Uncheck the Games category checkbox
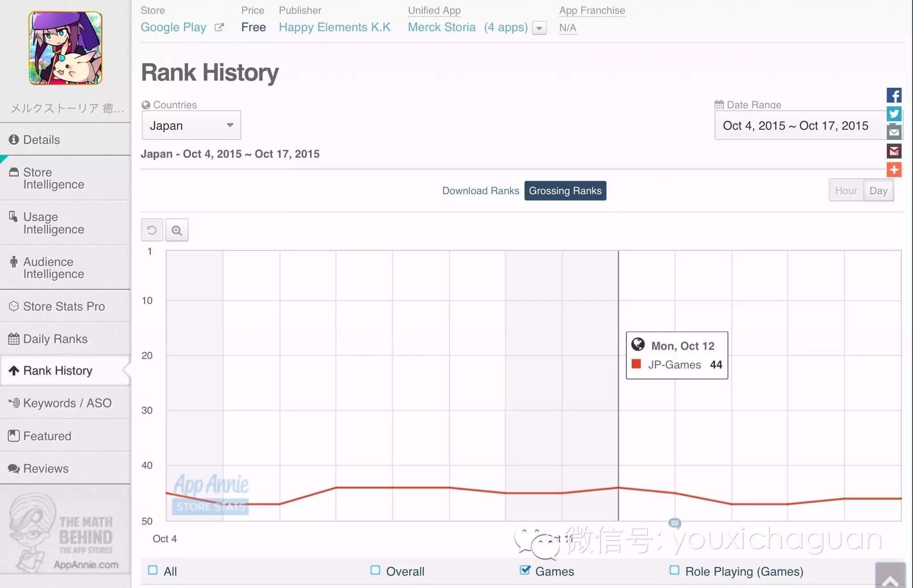Viewport: 913px width, 588px height. point(525,570)
